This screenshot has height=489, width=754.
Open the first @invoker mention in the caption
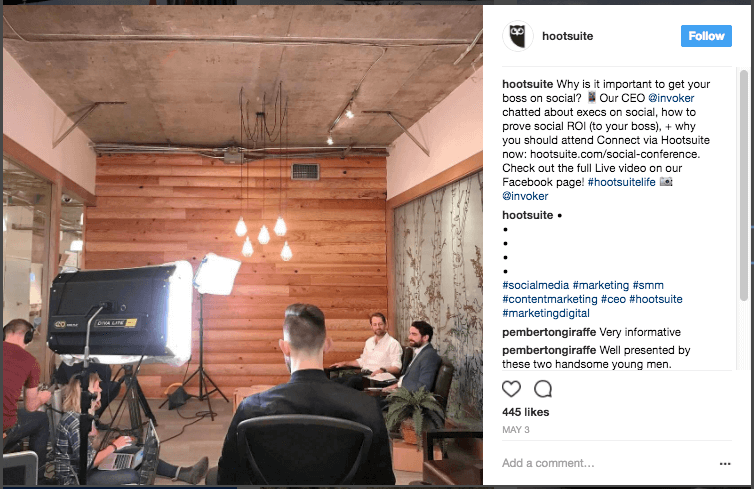tap(671, 98)
